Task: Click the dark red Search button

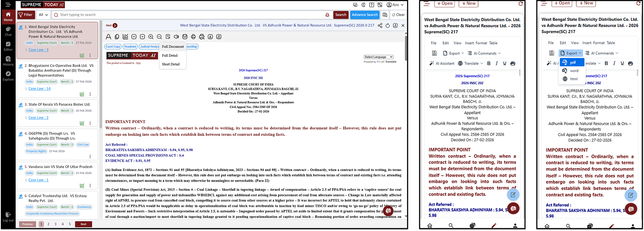Action: pos(341,15)
